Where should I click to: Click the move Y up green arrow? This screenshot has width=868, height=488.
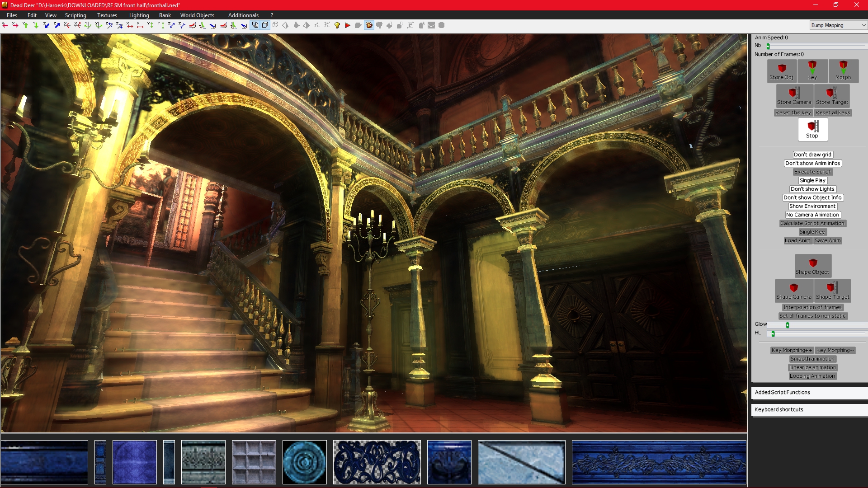pyautogui.click(x=25, y=25)
